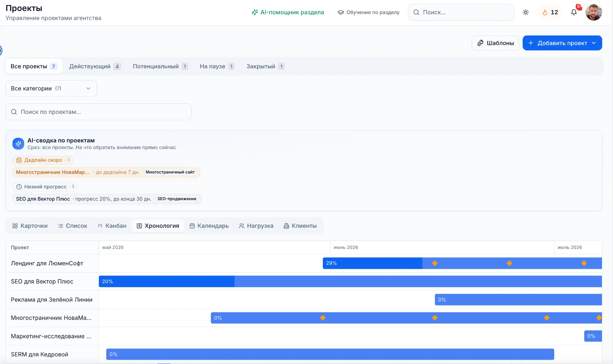This screenshot has height=364, width=613.
Task: Select the Все проекты tab
Action: pyautogui.click(x=34, y=66)
